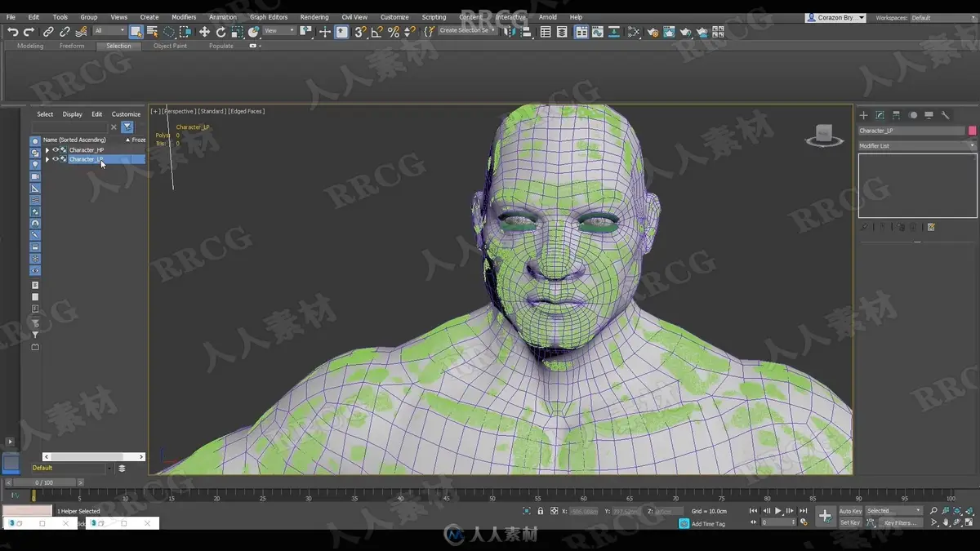980x551 pixels.
Task: Toggle Select and Manipulate crosshair icon
Action: tap(325, 32)
